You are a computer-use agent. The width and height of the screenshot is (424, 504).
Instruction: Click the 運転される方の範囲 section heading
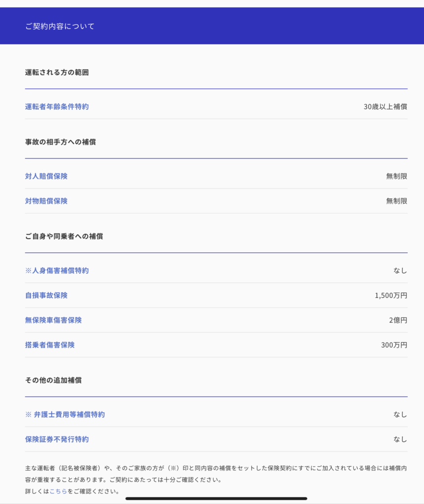pos(57,72)
